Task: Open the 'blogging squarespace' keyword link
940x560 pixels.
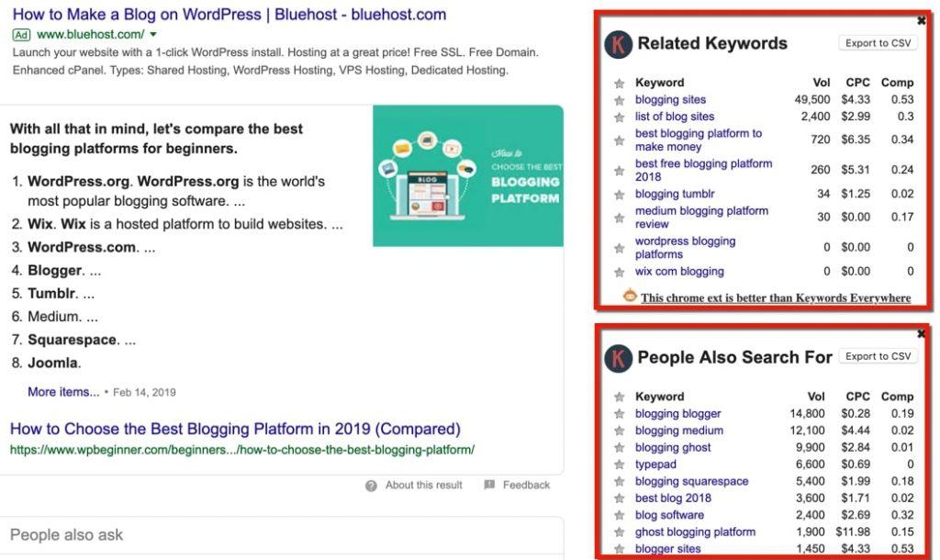Action: click(x=692, y=481)
